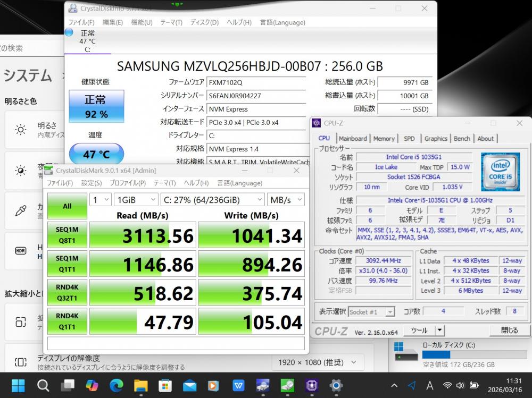Click the Wi-Fi icon in the system tray

pyautogui.click(x=447, y=385)
